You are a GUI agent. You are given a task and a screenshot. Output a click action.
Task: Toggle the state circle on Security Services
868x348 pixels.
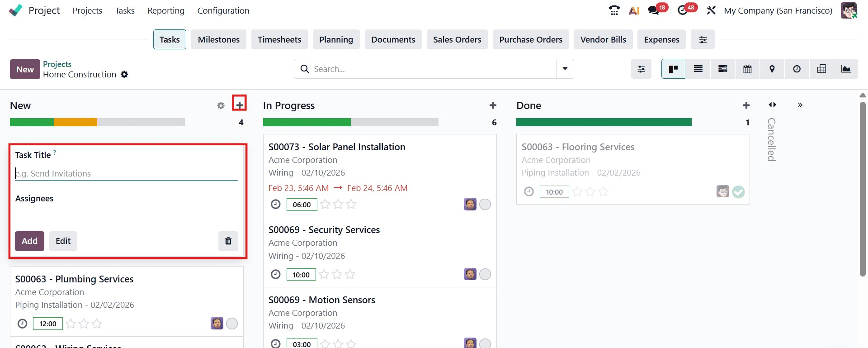tap(485, 275)
